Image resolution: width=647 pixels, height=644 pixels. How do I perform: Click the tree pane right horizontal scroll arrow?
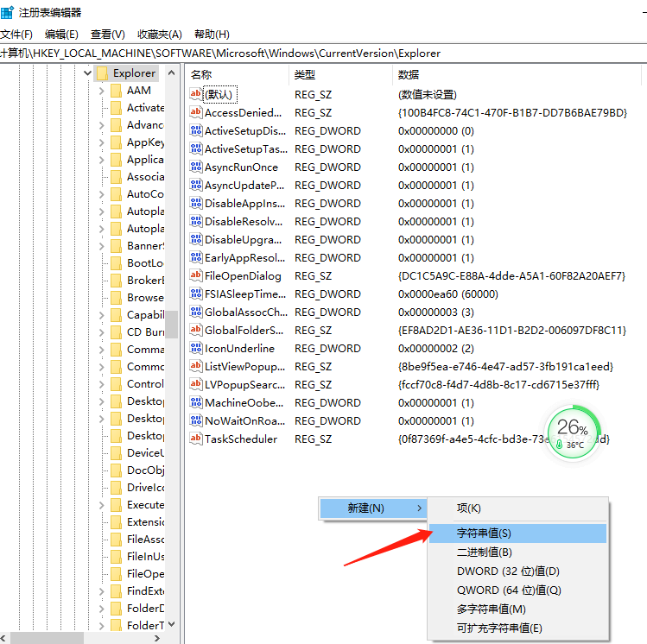click(x=157, y=638)
